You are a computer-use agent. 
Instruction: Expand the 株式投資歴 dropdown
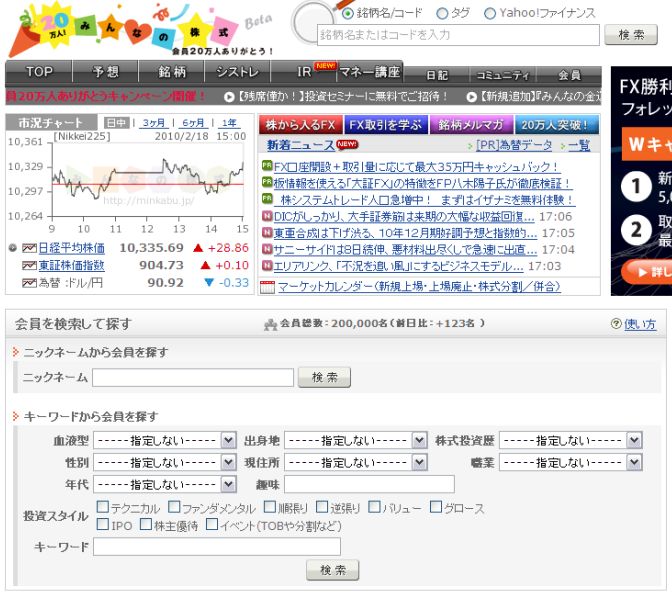click(x=570, y=440)
